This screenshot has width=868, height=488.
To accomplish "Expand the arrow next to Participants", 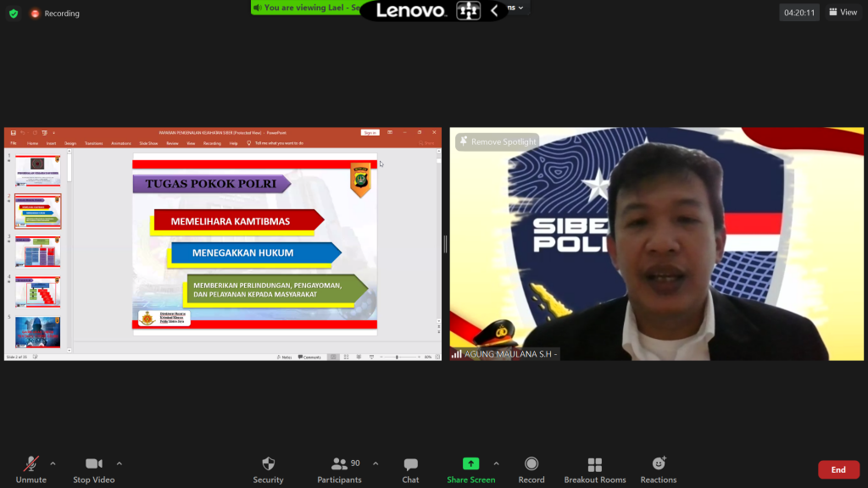I will (x=376, y=463).
